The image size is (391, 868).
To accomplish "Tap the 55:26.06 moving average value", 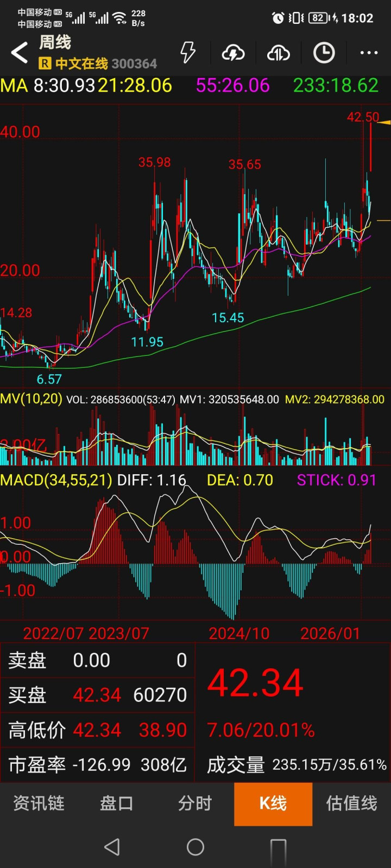I will (x=232, y=86).
